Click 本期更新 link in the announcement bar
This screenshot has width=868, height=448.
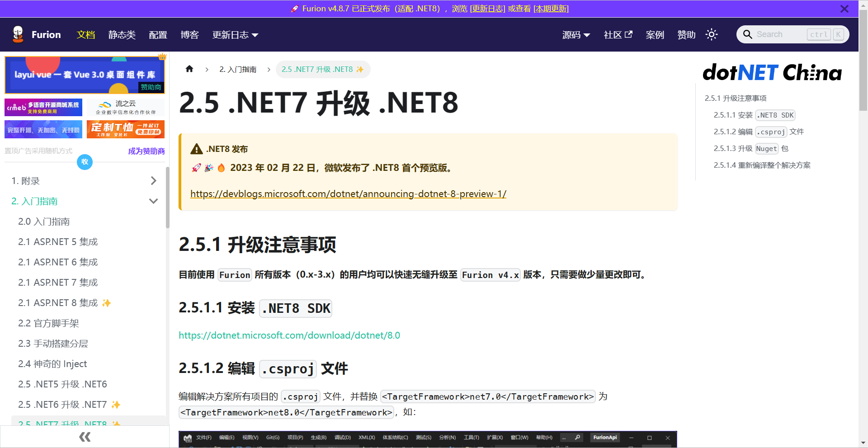click(551, 9)
